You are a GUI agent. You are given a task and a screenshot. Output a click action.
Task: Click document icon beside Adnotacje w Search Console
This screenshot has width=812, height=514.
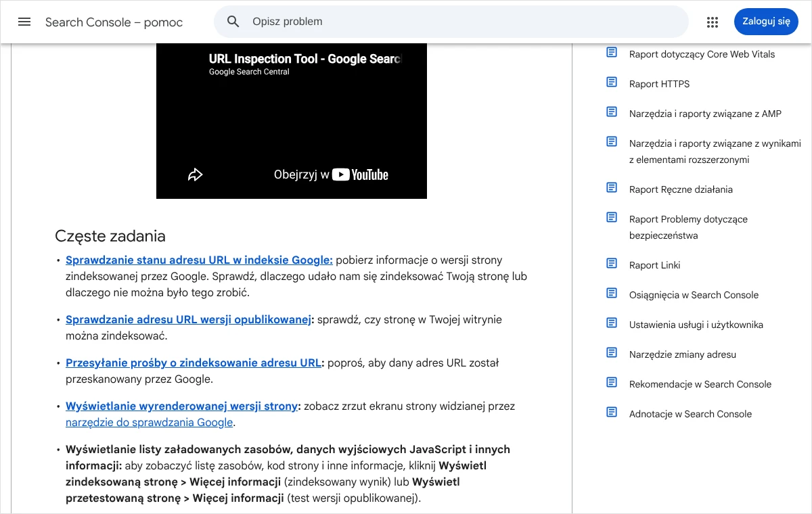(612, 412)
